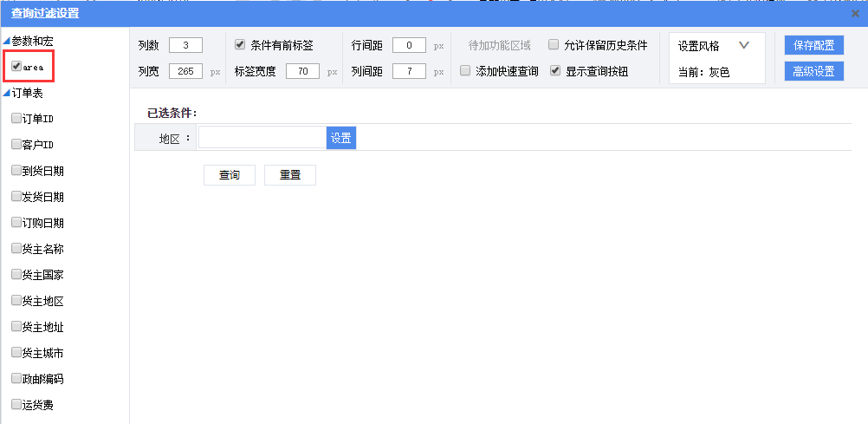
Task: Open the 设置风格 dropdown
Action: (x=743, y=46)
